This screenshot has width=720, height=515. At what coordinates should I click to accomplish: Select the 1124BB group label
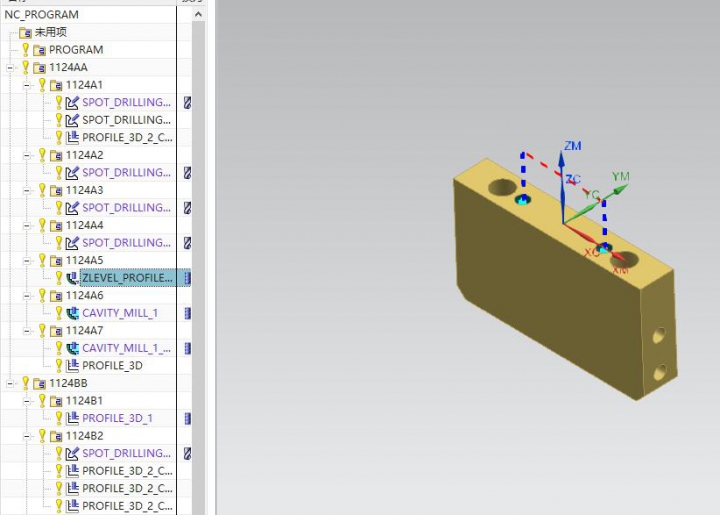coord(68,383)
